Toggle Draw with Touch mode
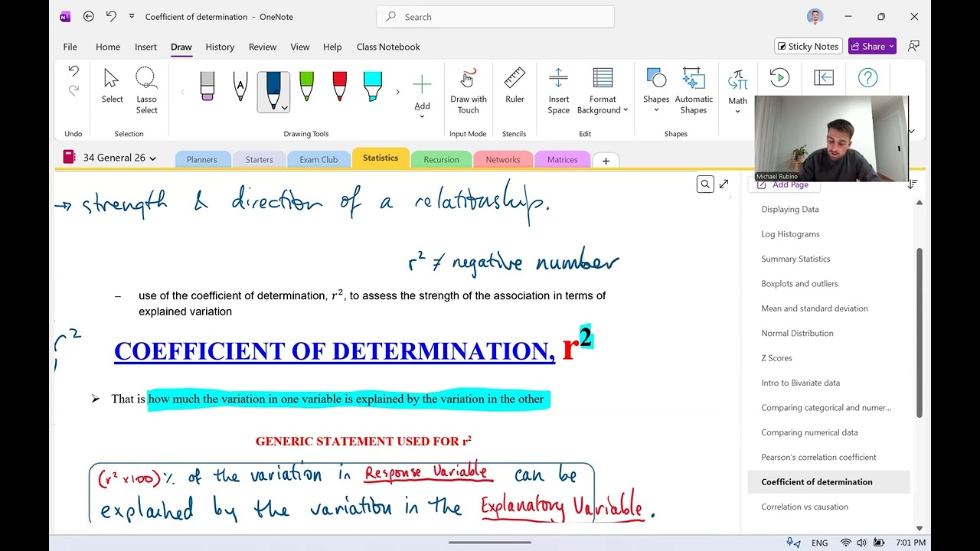980x551 pixels. click(x=468, y=90)
